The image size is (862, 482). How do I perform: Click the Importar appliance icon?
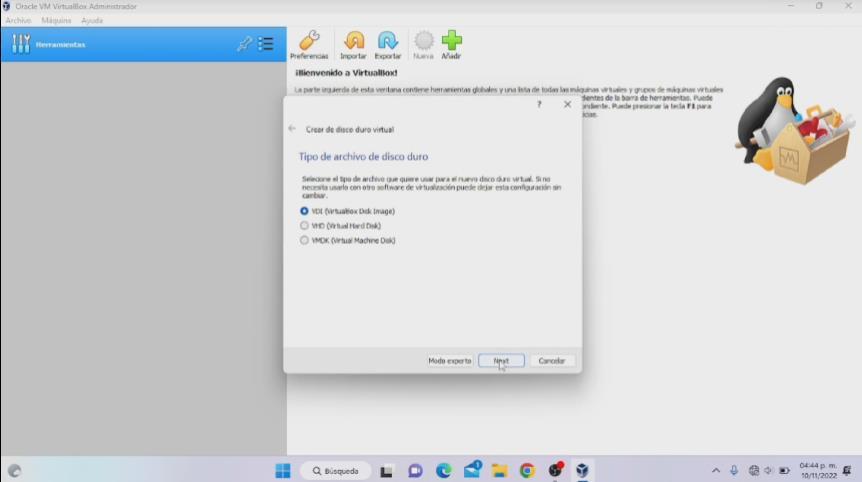pos(353,45)
